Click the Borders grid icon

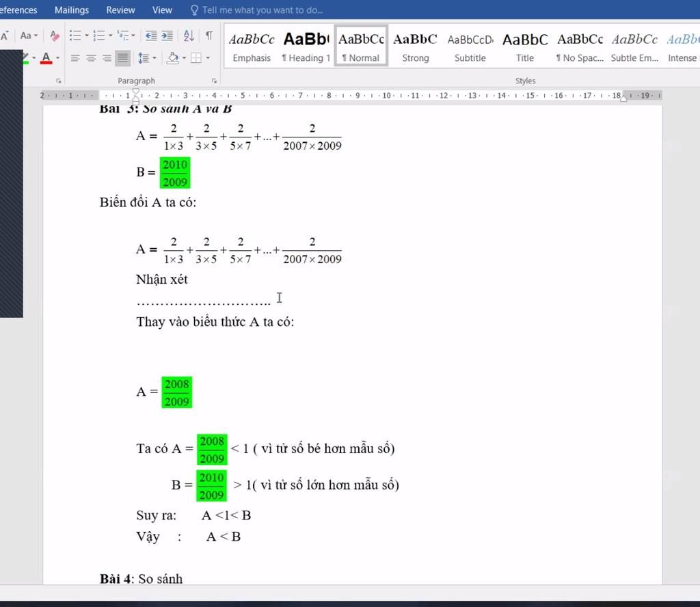point(196,57)
